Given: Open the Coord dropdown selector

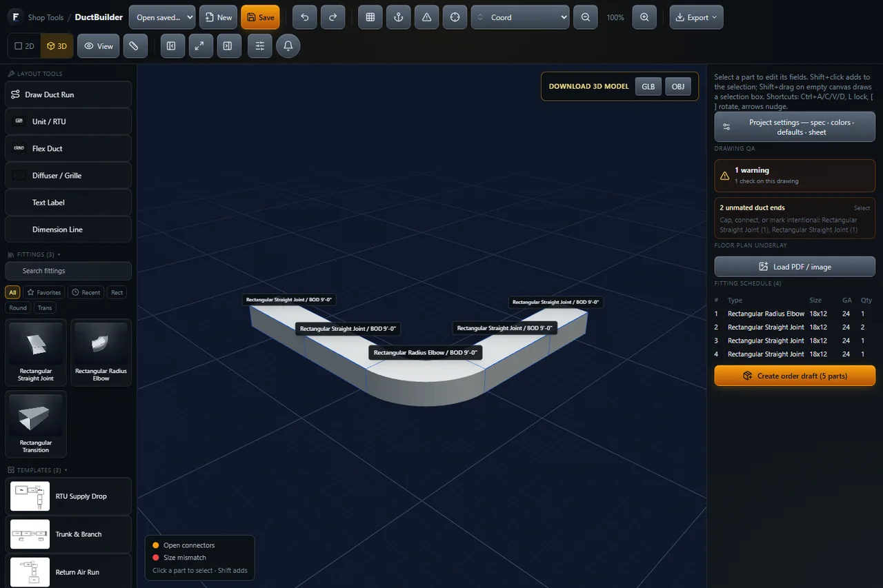Looking at the screenshot, I should (520, 17).
